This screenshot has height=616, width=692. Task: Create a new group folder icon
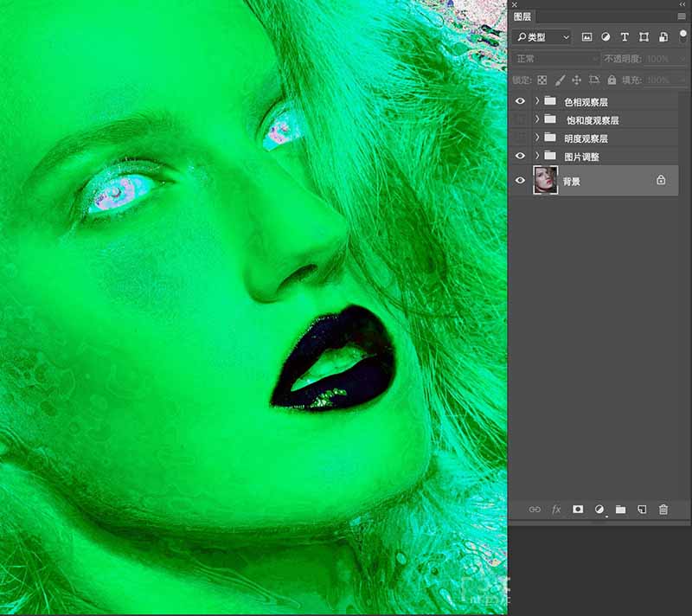click(621, 510)
